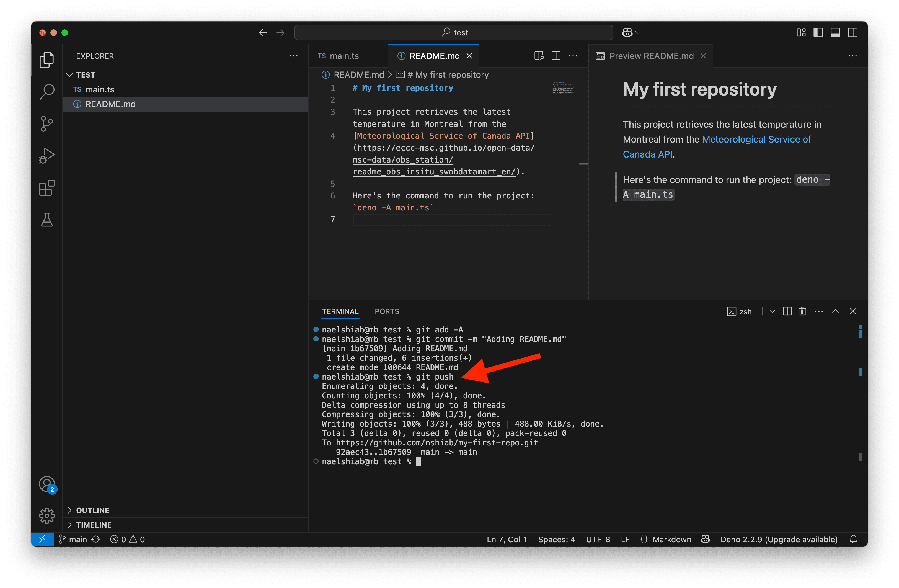Select the PORTS panel tab
Image resolution: width=899 pixels, height=588 pixels.
(x=387, y=311)
